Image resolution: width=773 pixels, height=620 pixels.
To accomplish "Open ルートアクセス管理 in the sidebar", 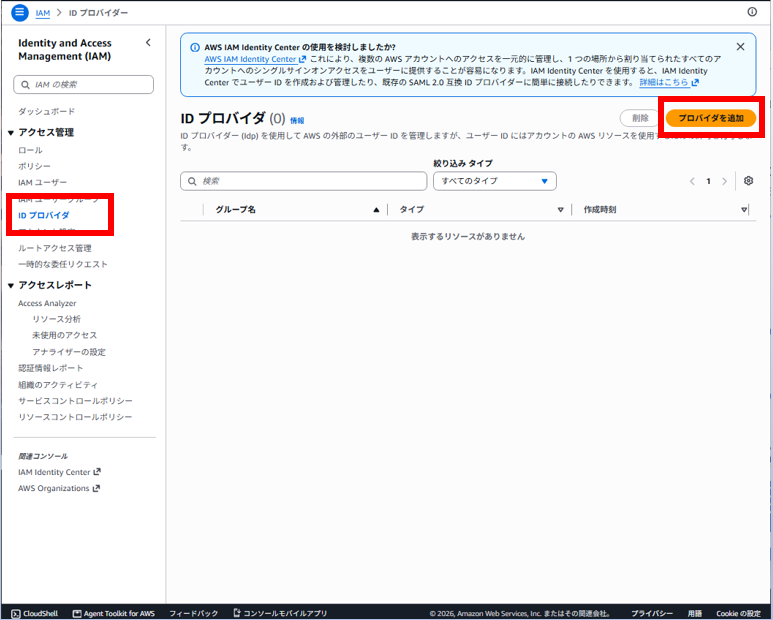I will [55, 248].
